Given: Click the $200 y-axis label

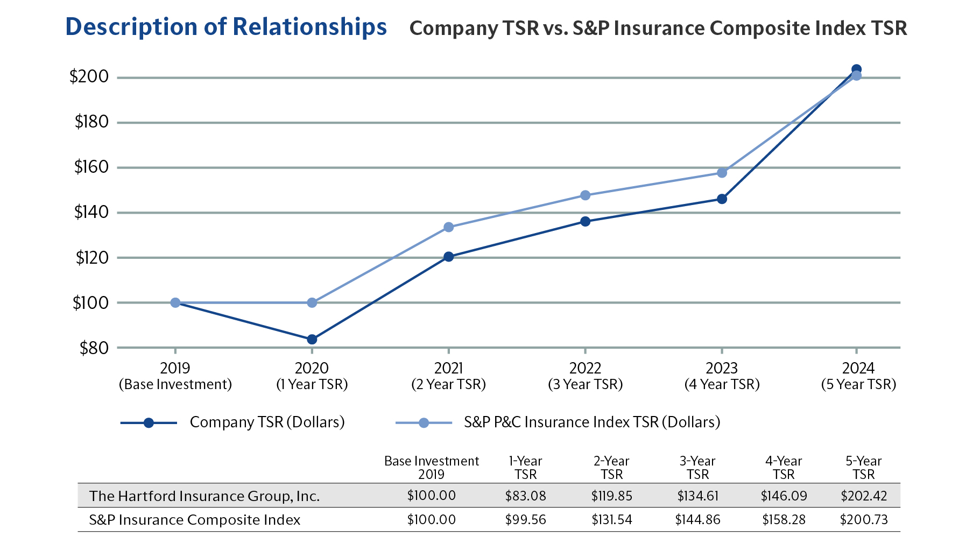Looking at the screenshot, I should (89, 77).
